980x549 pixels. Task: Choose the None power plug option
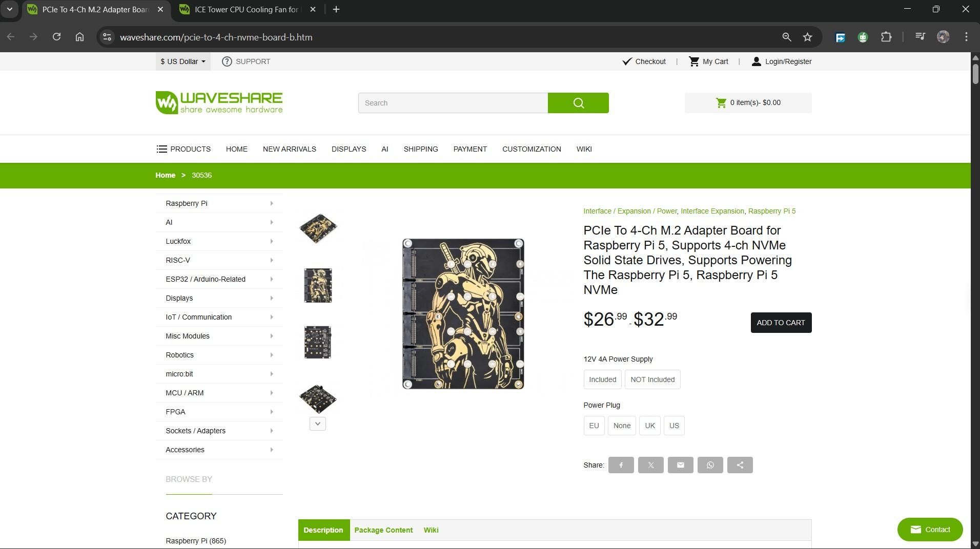(622, 426)
